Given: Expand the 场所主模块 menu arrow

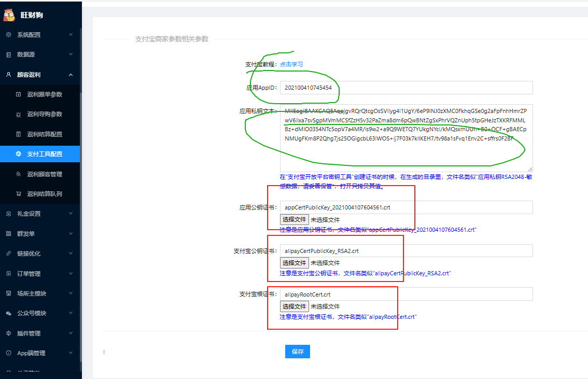Looking at the screenshot, I should pyautogui.click(x=71, y=293).
